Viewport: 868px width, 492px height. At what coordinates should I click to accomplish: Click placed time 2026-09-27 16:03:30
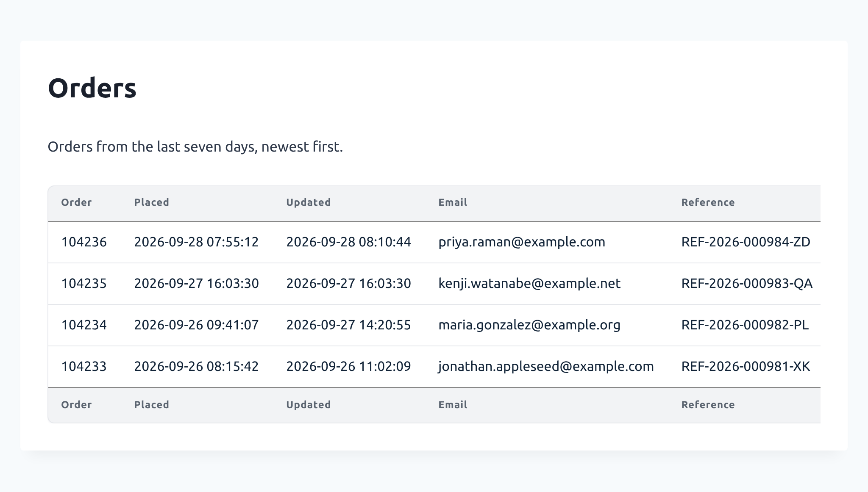pos(196,284)
